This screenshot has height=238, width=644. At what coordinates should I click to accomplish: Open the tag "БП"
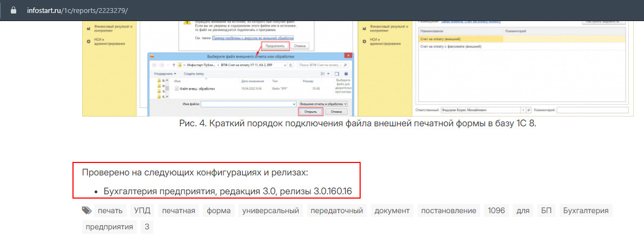tap(546, 211)
